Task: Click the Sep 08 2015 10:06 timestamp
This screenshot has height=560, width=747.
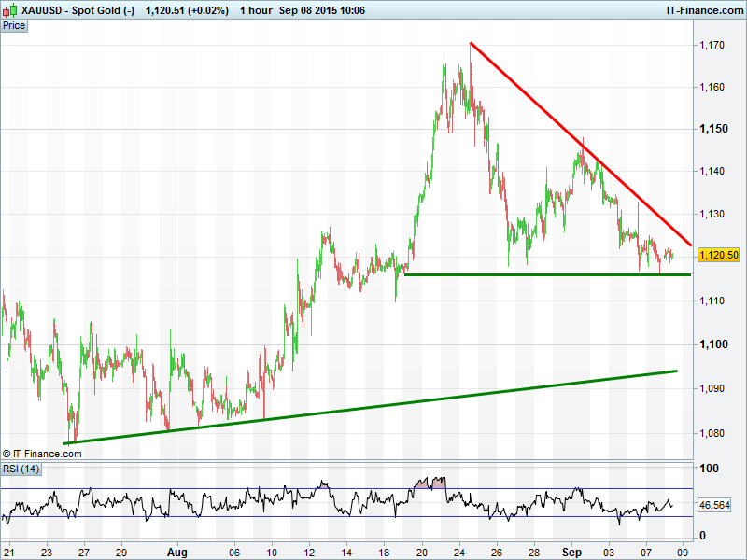Action: [x=322, y=10]
